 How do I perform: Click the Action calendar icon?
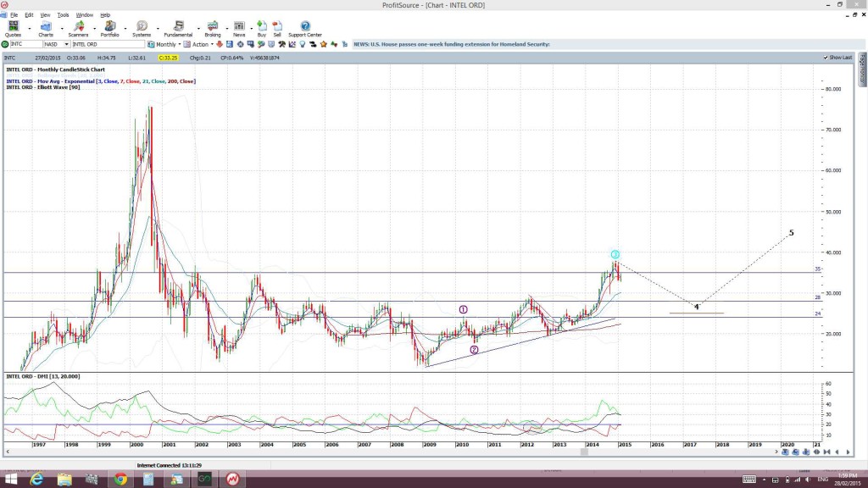click(x=187, y=44)
